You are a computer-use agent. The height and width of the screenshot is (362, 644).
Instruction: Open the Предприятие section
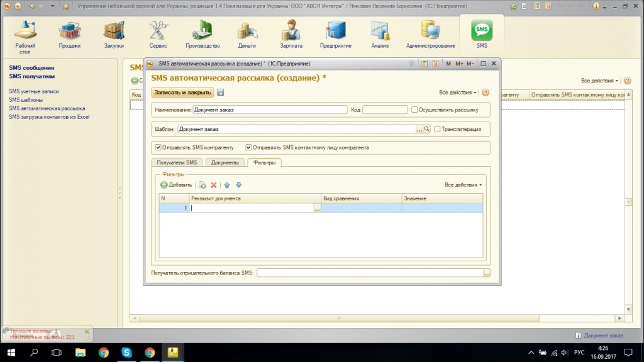point(336,36)
